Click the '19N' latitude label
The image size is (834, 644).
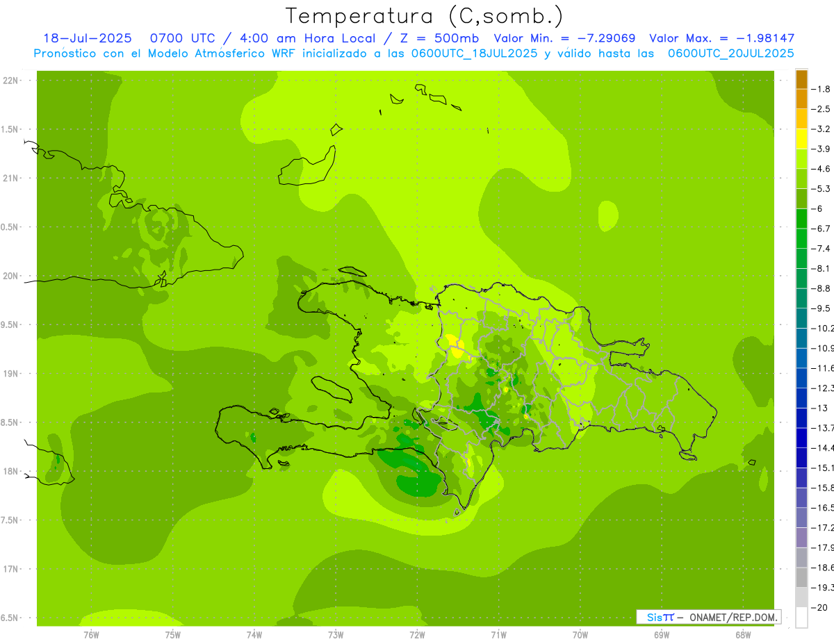(x=12, y=374)
